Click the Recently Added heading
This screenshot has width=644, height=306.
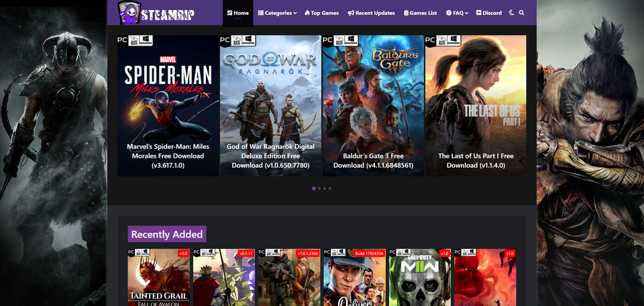(x=167, y=234)
